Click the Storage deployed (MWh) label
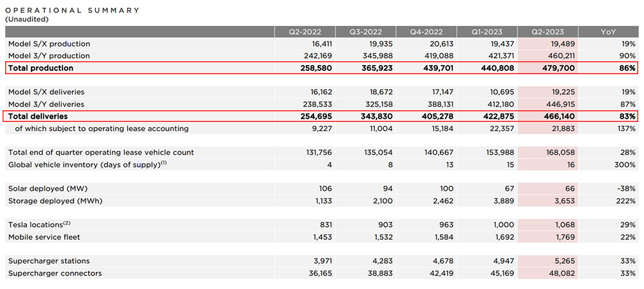Image resolution: width=644 pixels, height=289 pixels. coord(55,201)
